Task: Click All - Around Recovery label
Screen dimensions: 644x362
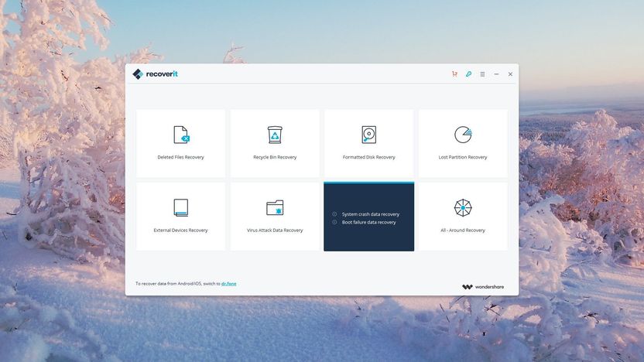Action: (x=463, y=231)
